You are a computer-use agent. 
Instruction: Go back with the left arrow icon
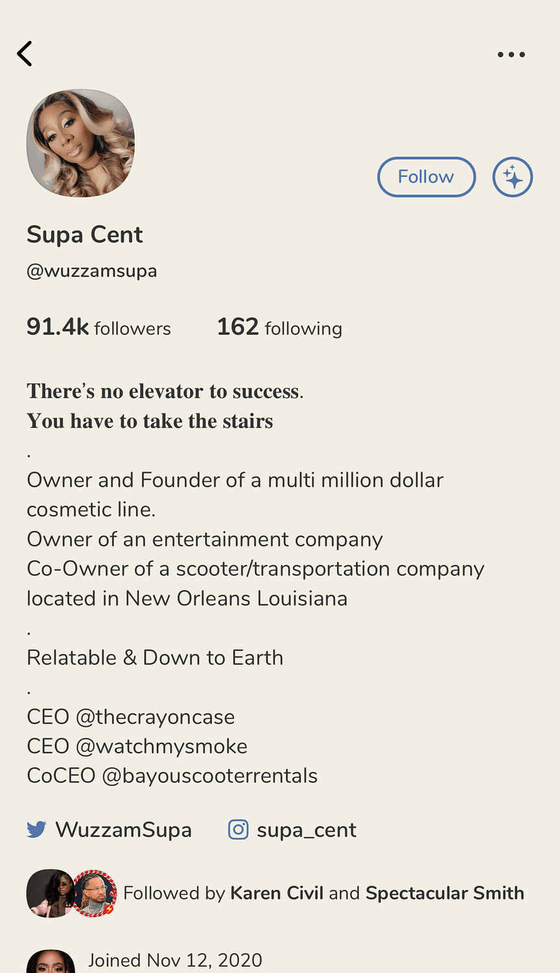click(25, 54)
